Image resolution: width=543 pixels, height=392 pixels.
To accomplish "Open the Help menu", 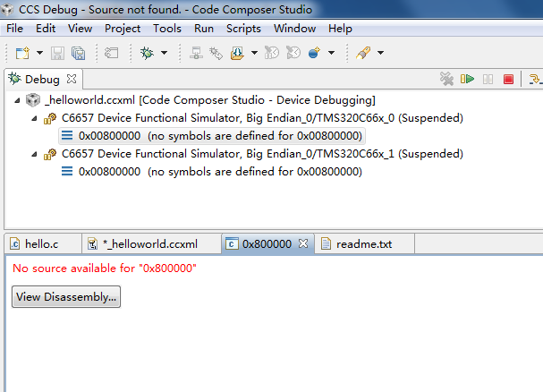I will tap(340, 29).
